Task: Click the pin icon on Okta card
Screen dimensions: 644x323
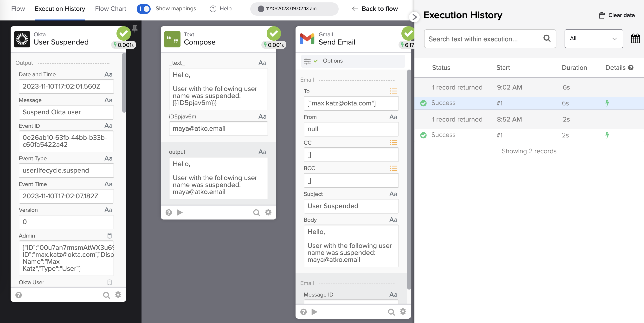Action: (135, 29)
